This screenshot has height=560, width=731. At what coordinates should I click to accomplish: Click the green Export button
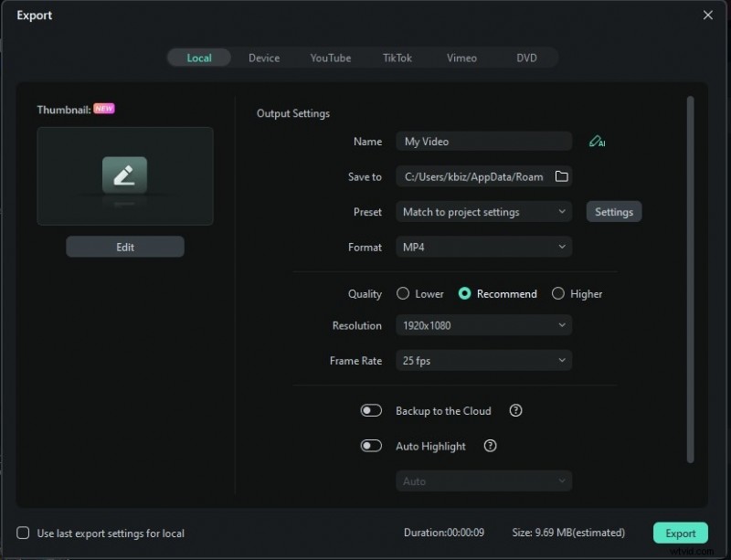pos(680,532)
